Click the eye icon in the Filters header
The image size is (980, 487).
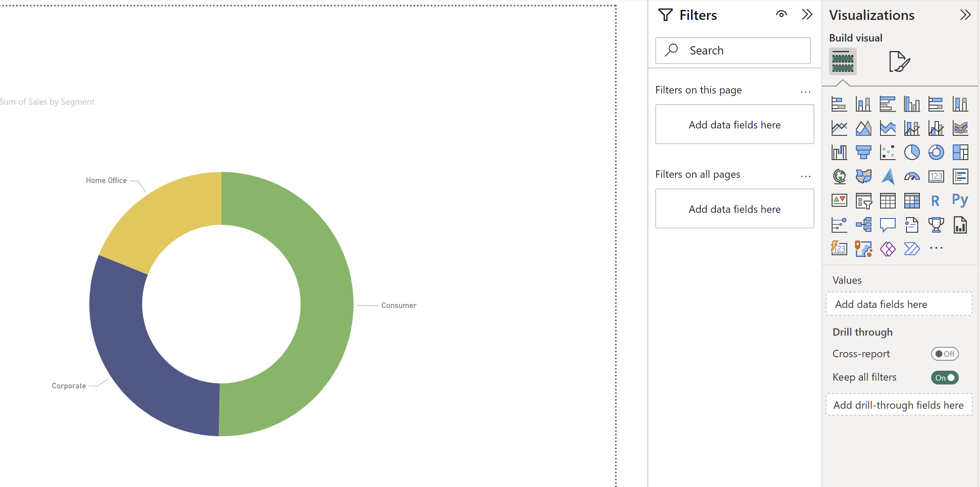pos(781,14)
